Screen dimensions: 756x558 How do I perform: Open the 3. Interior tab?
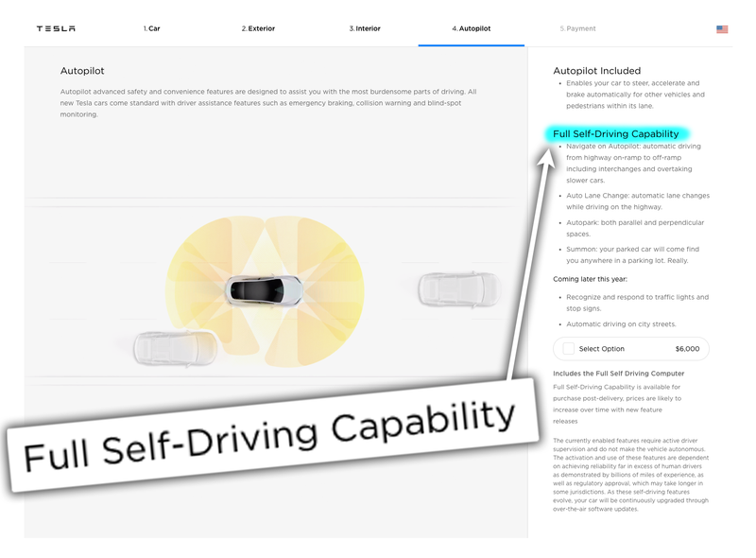[x=365, y=28]
